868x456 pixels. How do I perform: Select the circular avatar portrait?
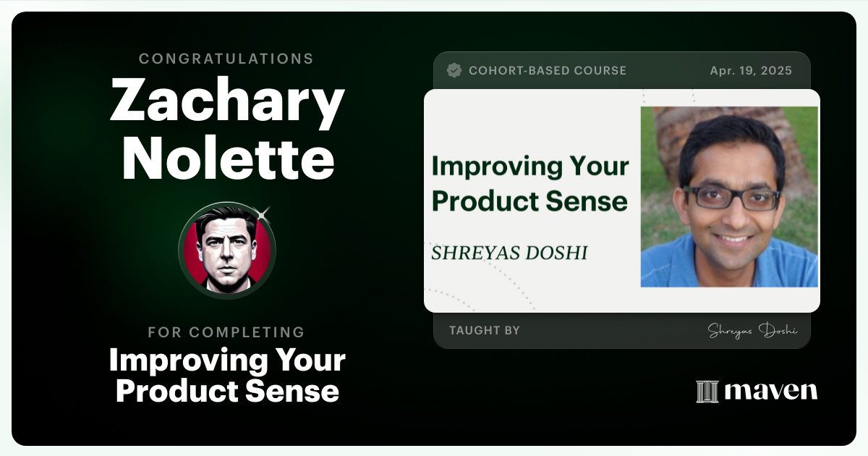point(227,250)
